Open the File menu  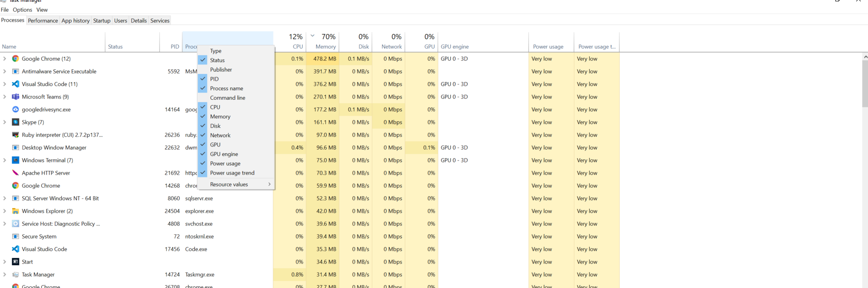click(x=5, y=10)
